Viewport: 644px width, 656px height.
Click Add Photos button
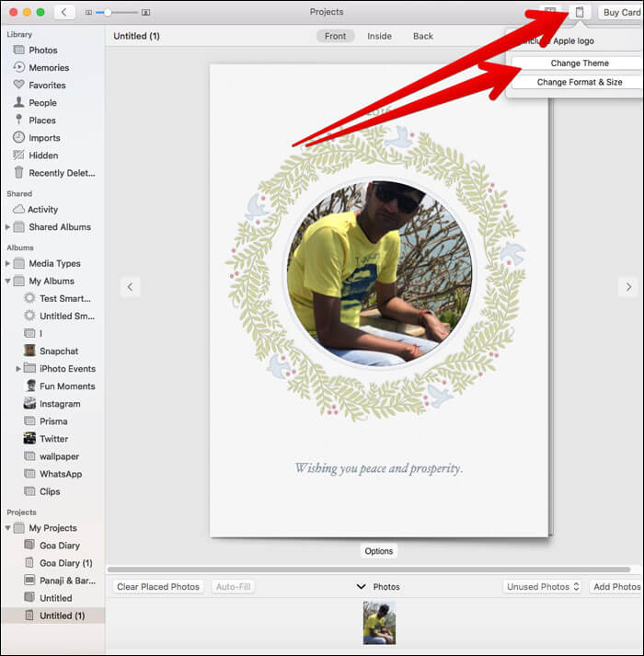[x=616, y=587]
